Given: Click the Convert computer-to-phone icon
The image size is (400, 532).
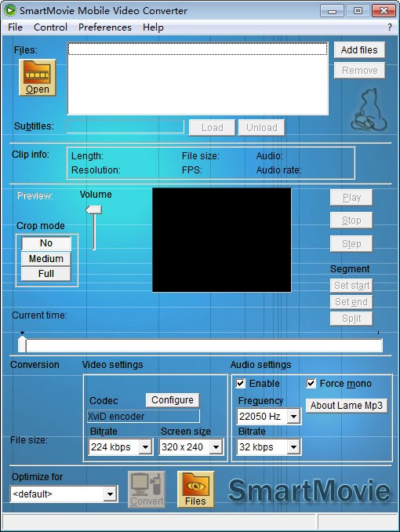Looking at the screenshot, I should (x=147, y=489).
